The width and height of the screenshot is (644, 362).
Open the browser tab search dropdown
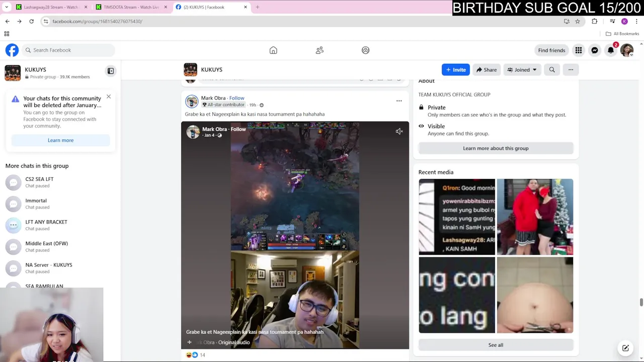point(7,7)
